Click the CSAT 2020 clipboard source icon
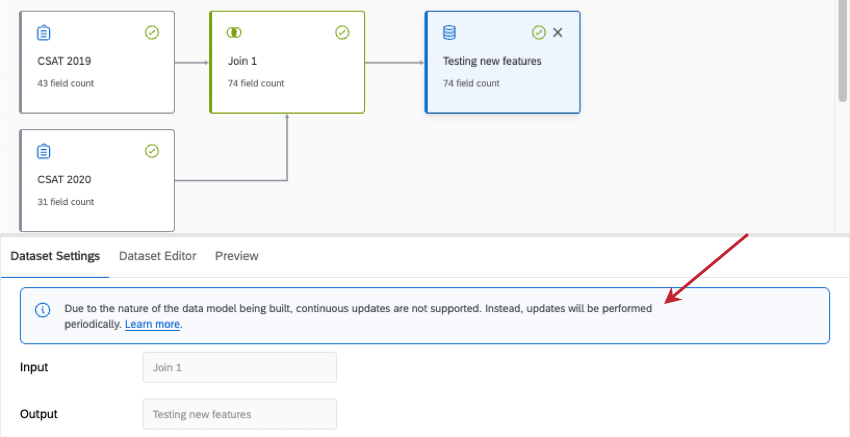The height and width of the screenshot is (437, 850). 43,151
